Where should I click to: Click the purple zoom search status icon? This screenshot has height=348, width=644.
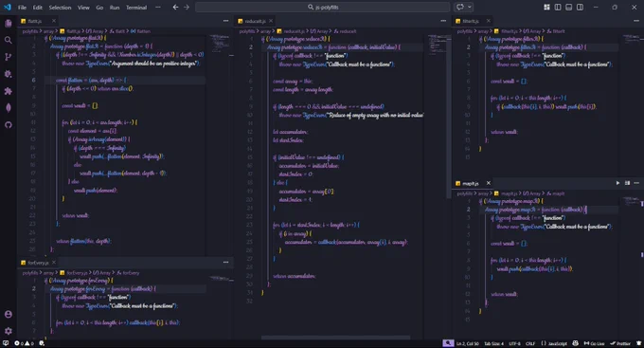pyautogui.click(x=448, y=343)
